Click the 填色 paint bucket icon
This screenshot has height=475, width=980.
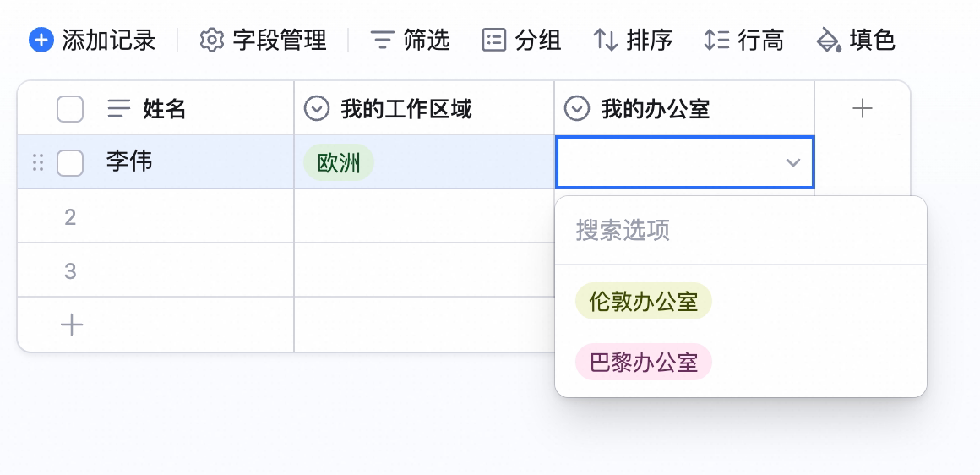pos(829,41)
